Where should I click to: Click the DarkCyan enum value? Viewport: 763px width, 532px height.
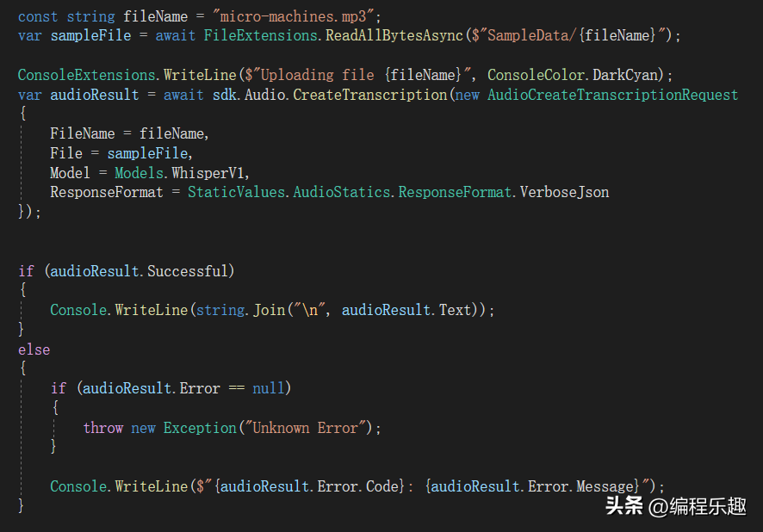(x=625, y=75)
